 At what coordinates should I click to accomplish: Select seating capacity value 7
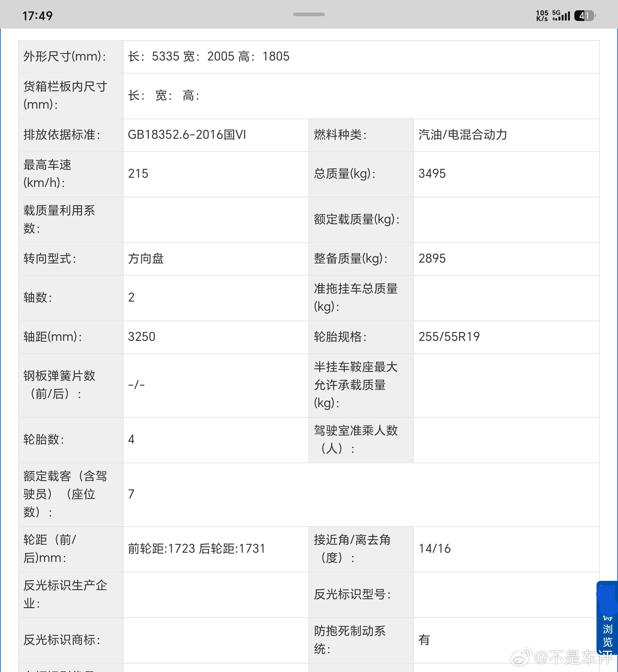(131, 494)
